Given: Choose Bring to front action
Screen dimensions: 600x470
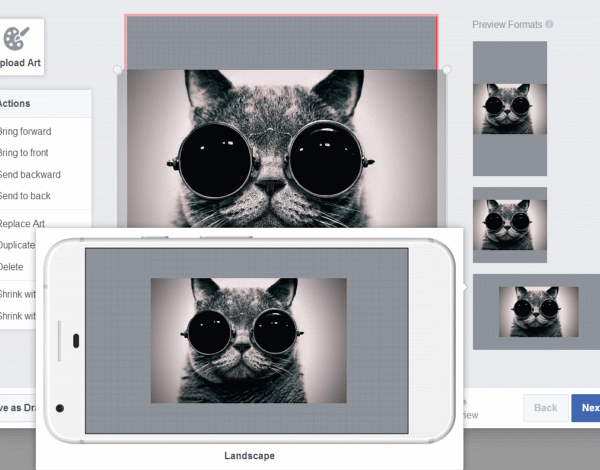Looking at the screenshot, I should (x=24, y=153).
